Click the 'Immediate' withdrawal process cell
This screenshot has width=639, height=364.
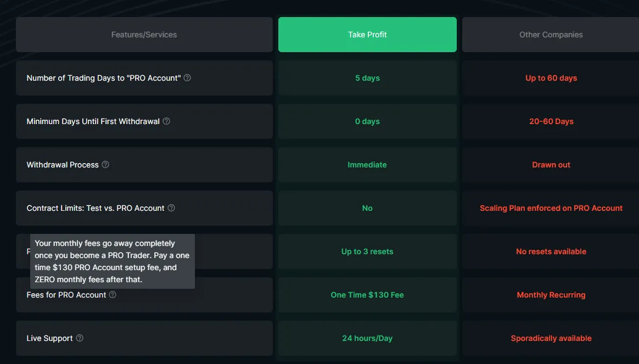coord(367,165)
